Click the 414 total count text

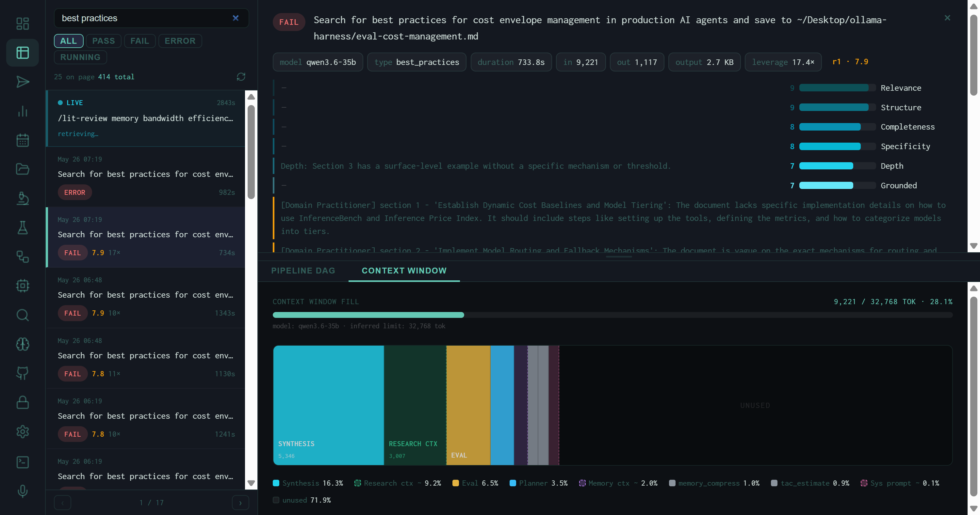click(116, 77)
